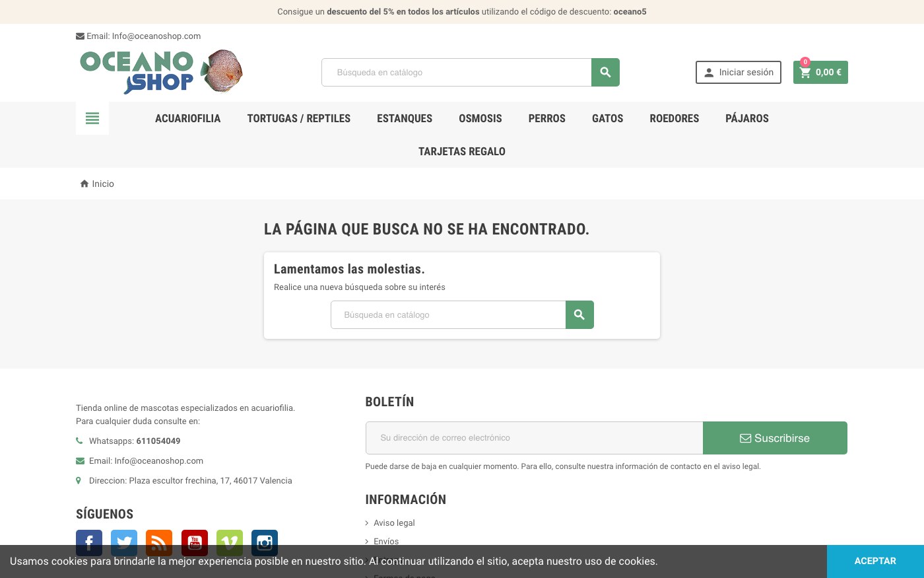Screen dimensions: 924x578
Task: Open the ESTANQUES menu
Action: point(405,118)
